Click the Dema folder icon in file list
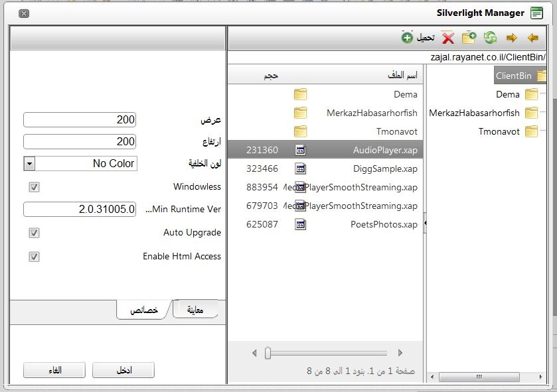557x392 pixels. tap(300, 94)
